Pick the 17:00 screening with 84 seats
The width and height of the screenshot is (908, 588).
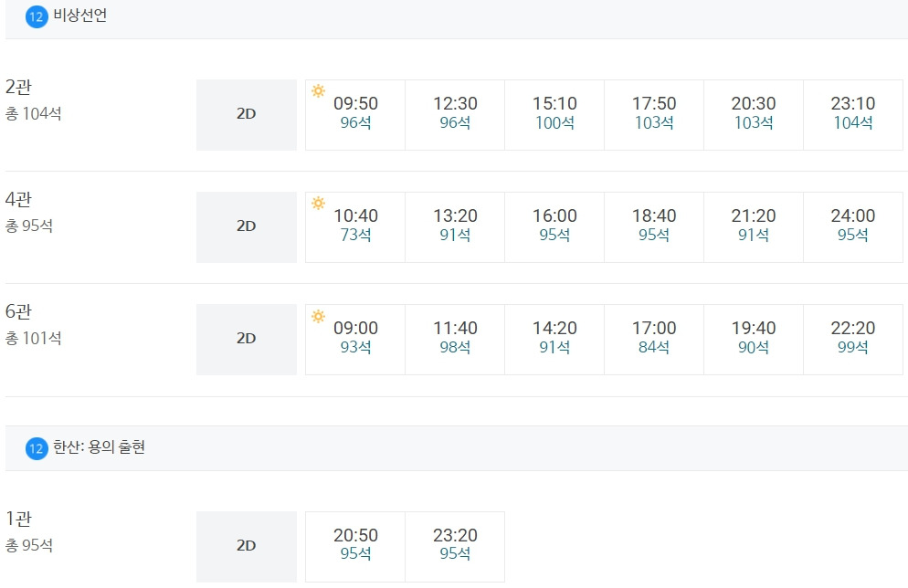(654, 339)
